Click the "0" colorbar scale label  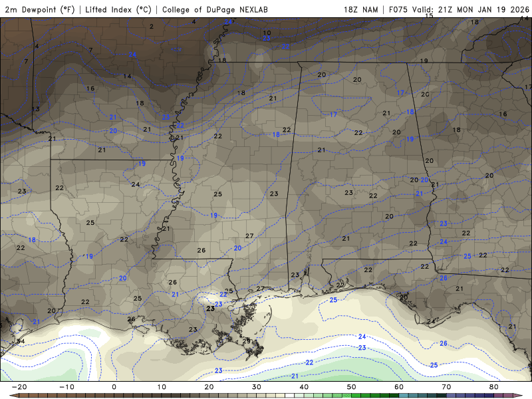114,387
